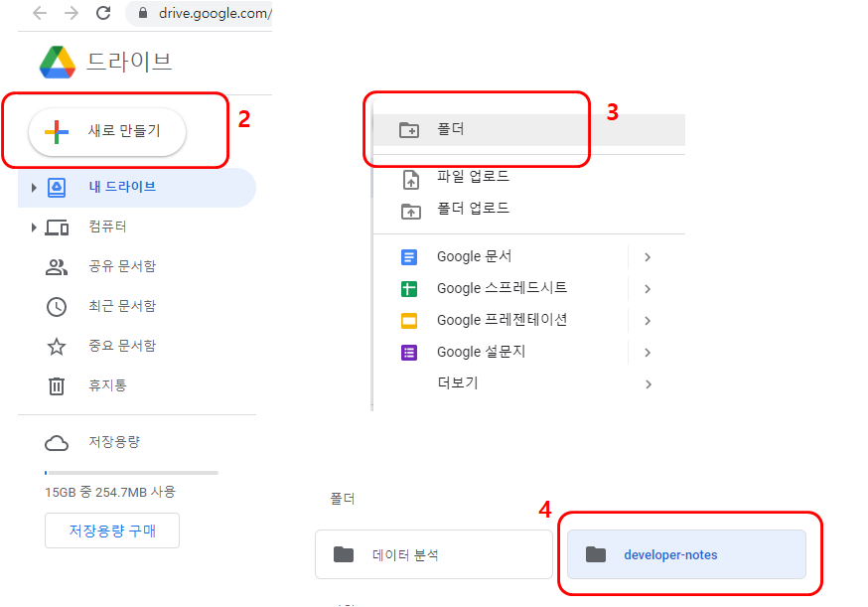
Task: Expand the 내 드라이브 tree arrow
Action: point(34,188)
